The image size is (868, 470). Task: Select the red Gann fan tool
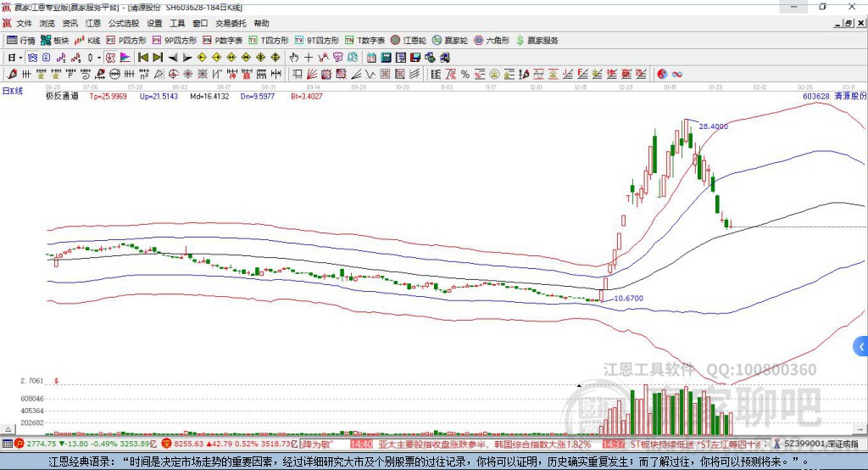(x=312, y=75)
